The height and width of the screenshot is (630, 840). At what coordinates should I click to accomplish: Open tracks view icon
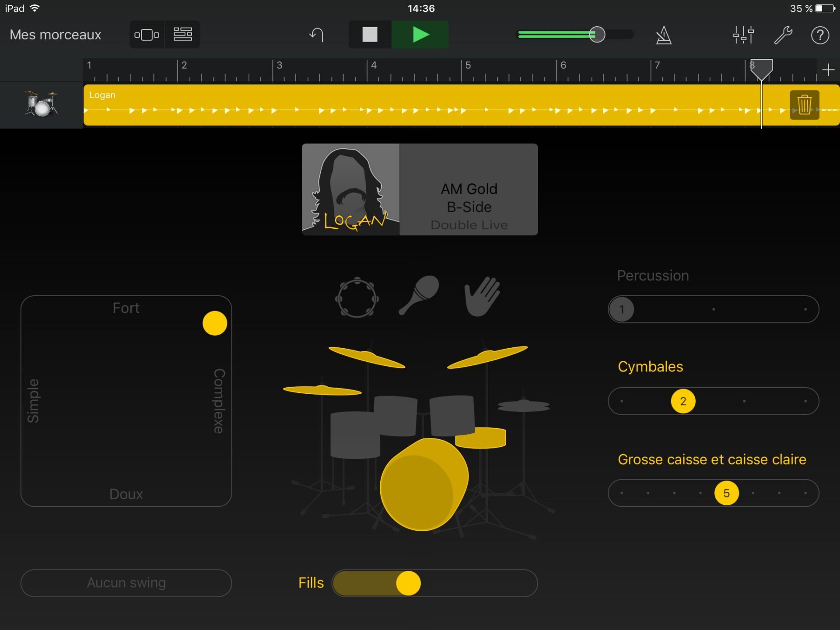pos(182,35)
